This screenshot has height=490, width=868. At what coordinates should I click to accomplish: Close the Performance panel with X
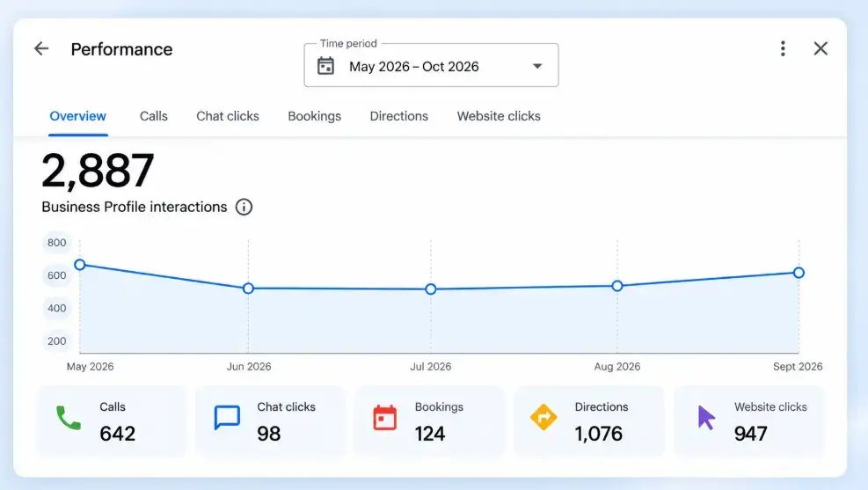tap(821, 48)
